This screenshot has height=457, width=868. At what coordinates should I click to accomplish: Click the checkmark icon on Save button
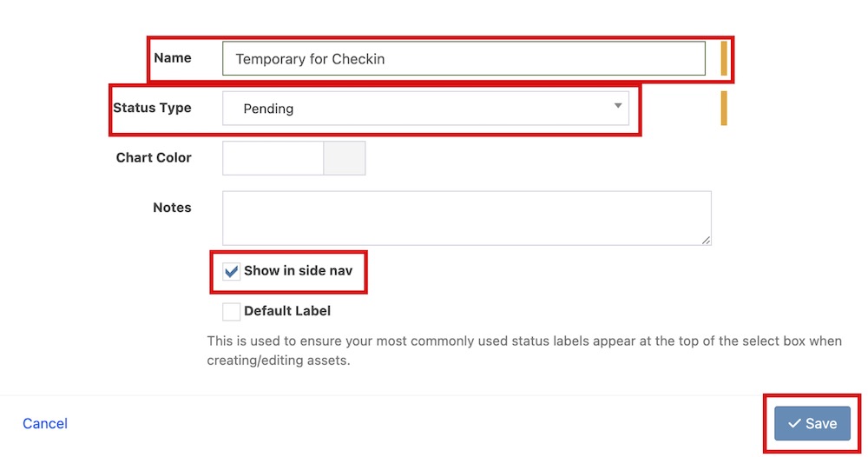coord(794,424)
